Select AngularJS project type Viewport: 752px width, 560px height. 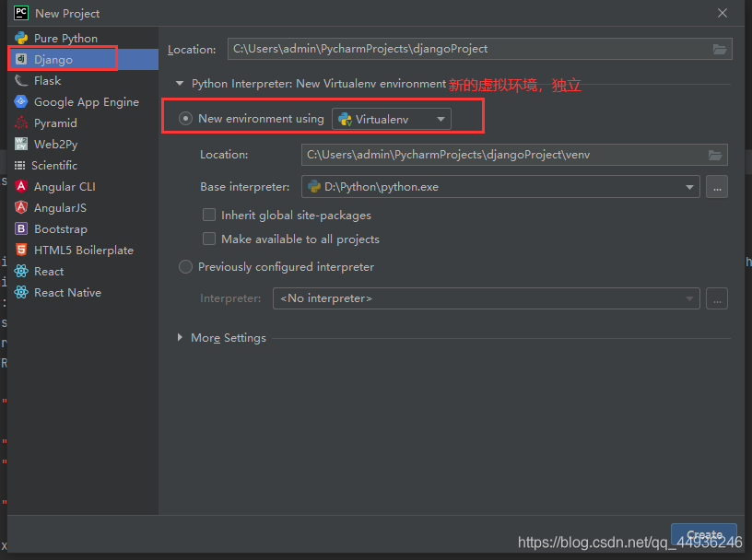(x=83, y=207)
